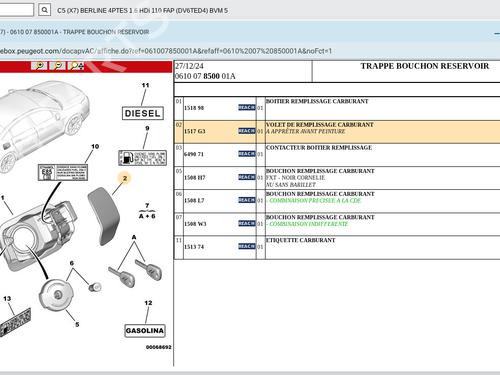
Task: Click diagram number 00068692
Action: (159, 347)
